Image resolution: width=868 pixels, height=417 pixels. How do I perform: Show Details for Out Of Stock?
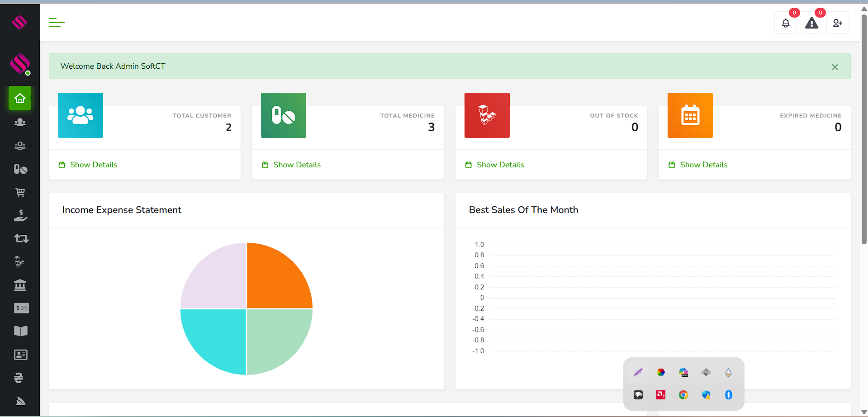pyautogui.click(x=500, y=165)
